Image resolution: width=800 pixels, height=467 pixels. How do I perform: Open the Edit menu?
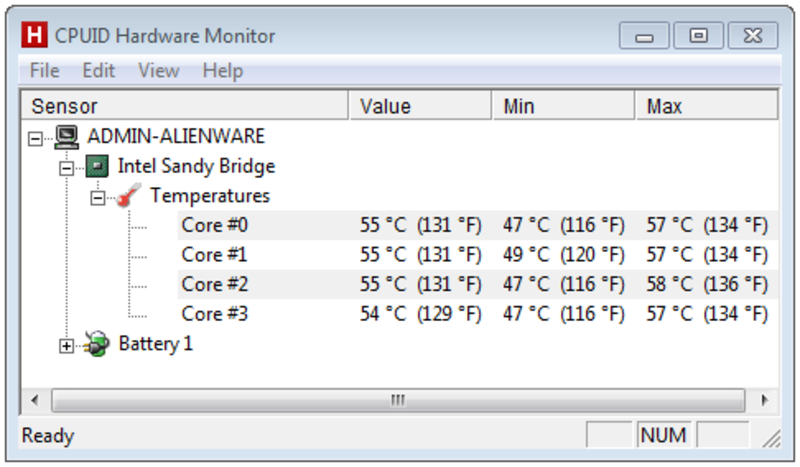(x=98, y=70)
